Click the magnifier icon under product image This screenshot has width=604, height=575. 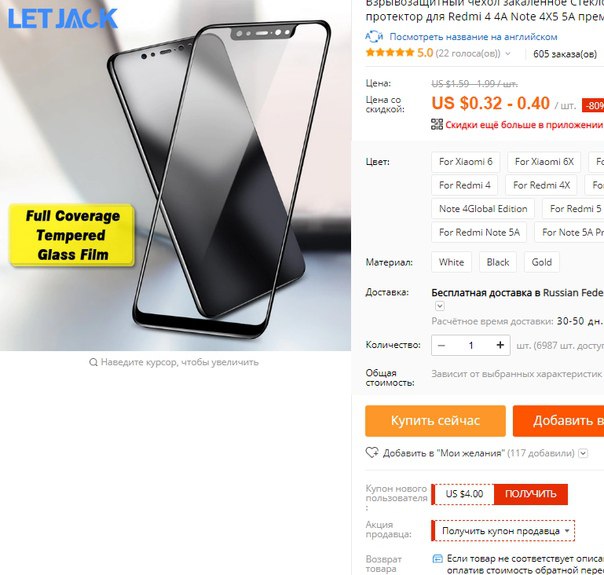coord(93,362)
